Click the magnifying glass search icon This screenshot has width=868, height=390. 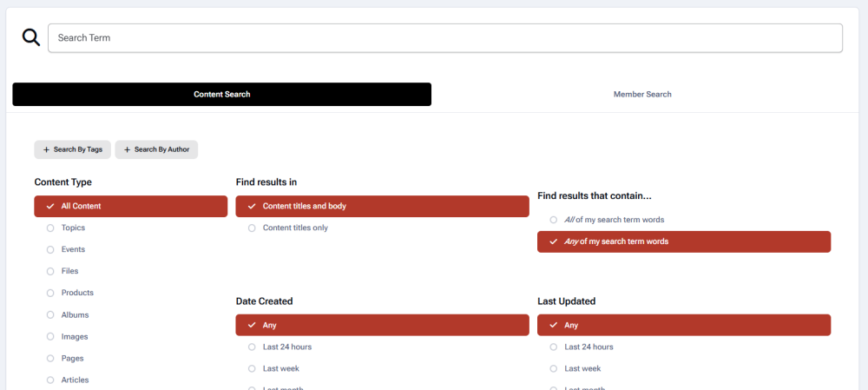tap(31, 37)
